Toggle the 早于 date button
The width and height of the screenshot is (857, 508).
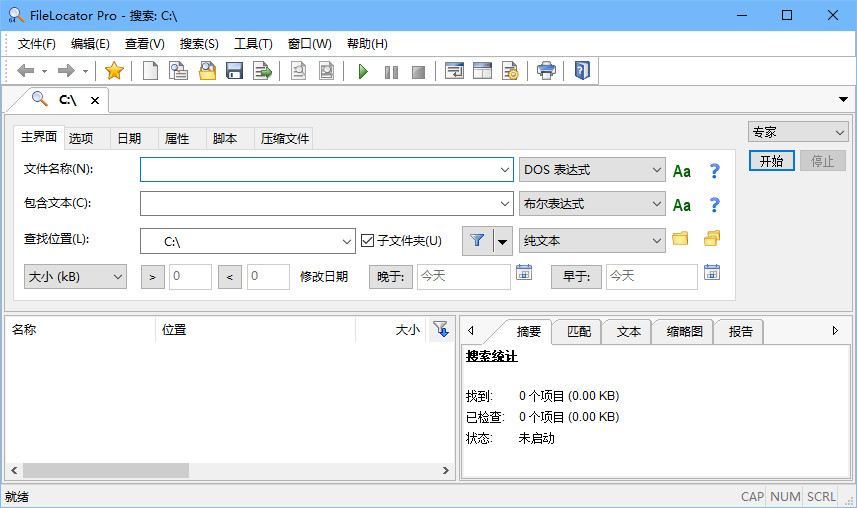coord(576,277)
